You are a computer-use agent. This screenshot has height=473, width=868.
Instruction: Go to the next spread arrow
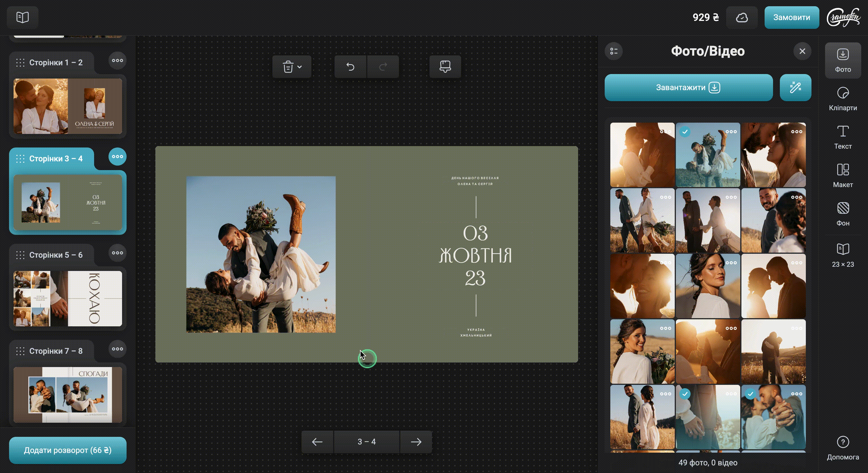pos(416,442)
